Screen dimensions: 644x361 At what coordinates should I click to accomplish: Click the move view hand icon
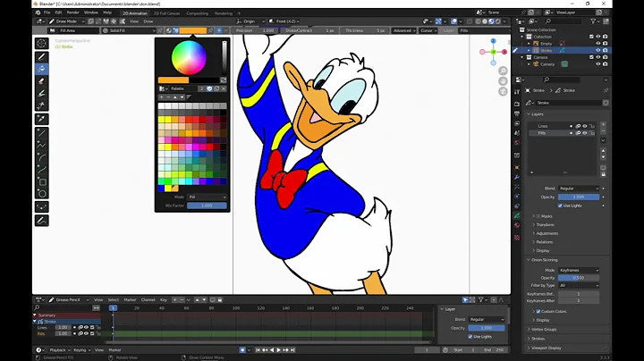click(503, 81)
